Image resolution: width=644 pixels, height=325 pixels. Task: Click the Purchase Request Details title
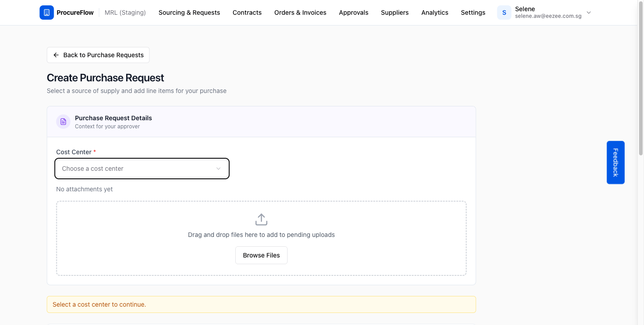tap(114, 118)
